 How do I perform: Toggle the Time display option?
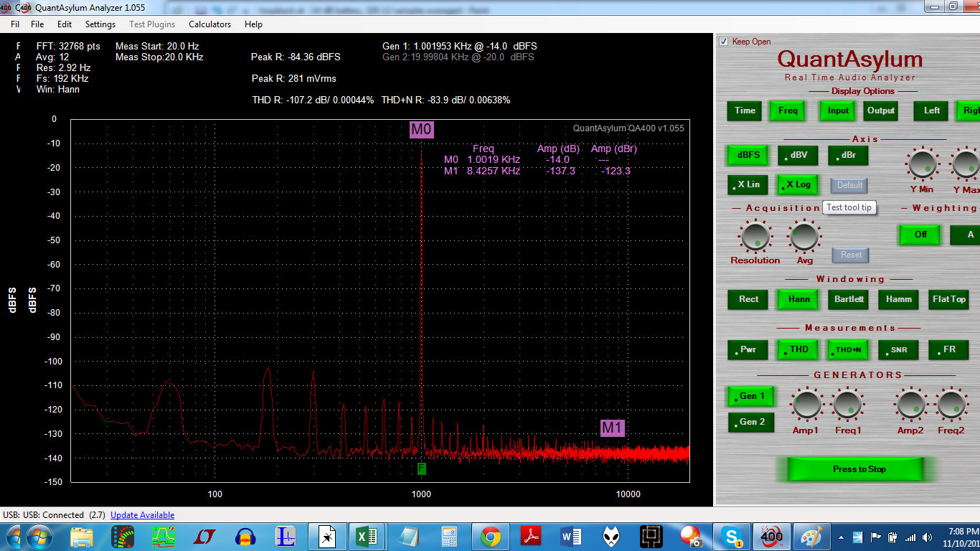[745, 110]
